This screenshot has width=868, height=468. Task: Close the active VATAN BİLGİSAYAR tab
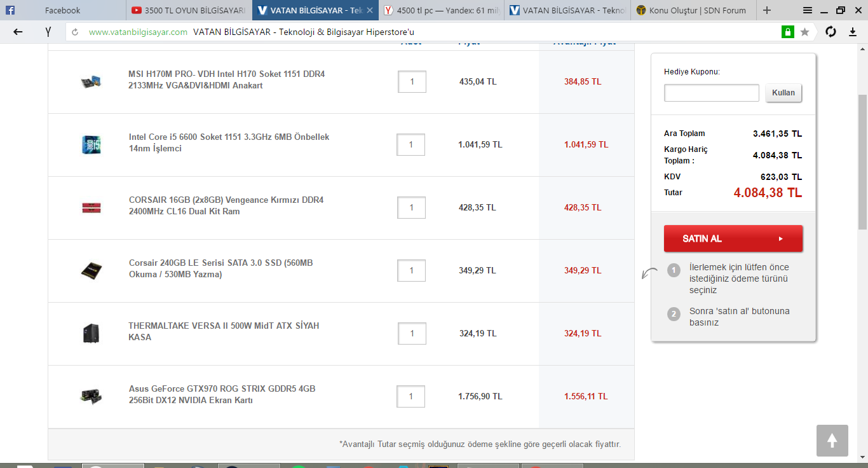(x=370, y=10)
